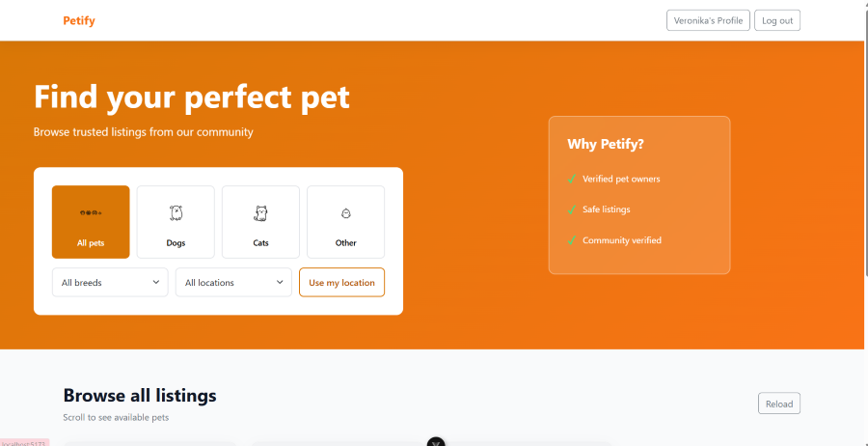Click Use my location button

click(341, 283)
